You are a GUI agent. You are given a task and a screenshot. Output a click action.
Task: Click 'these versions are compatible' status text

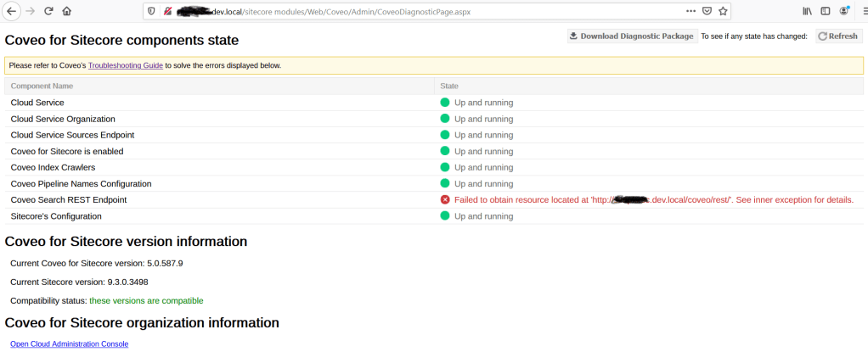click(146, 300)
